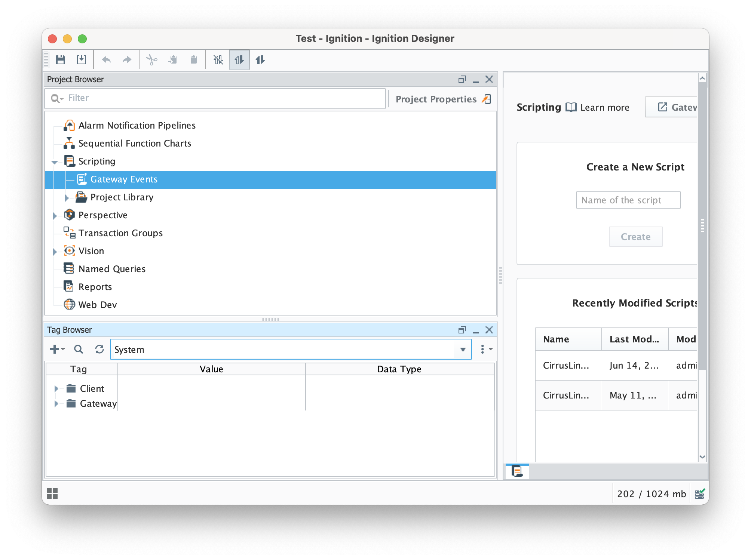Open Filter search options dropdown
This screenshot has height=560, width=751.
pos(57,98)
